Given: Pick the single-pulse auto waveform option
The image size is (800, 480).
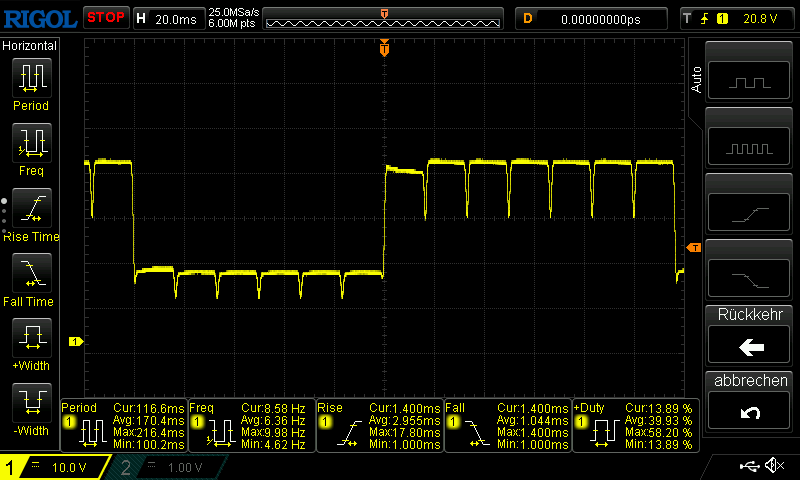Looking at the screenshot, I should (751, 82).
